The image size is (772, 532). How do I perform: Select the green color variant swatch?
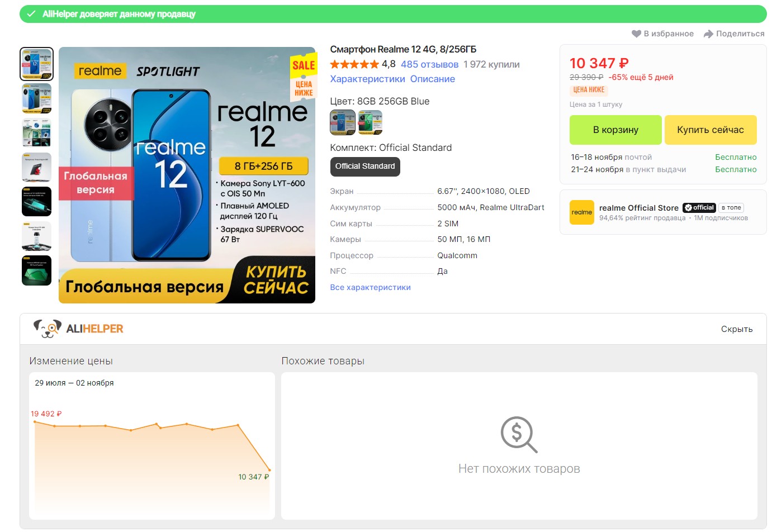point(370,122)
